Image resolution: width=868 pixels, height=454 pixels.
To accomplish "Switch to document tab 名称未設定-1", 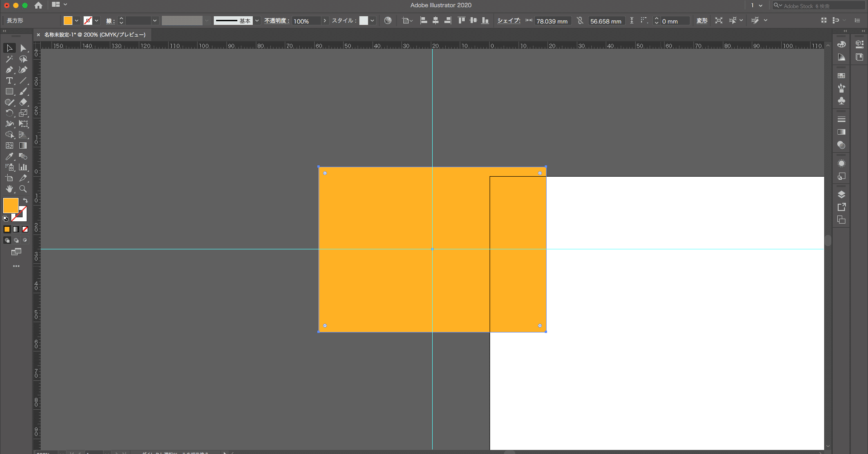I will [95, 35].
